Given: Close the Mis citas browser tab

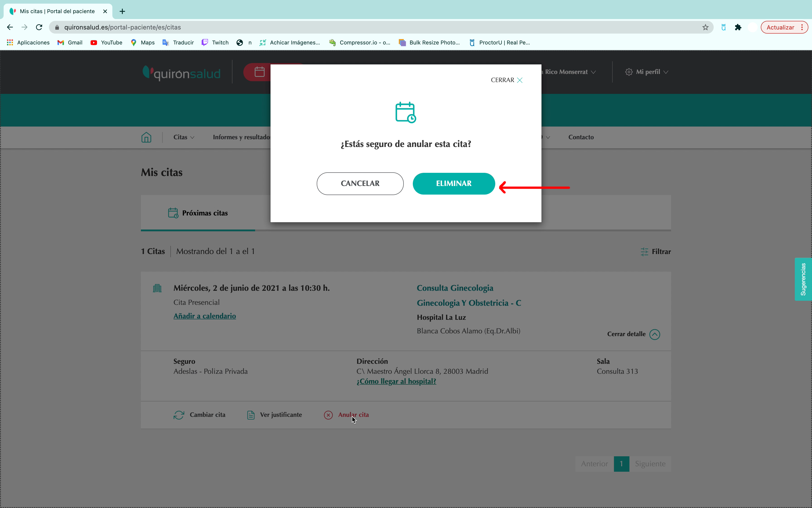Looking at the screenshot, I should [x=105, y=11].
